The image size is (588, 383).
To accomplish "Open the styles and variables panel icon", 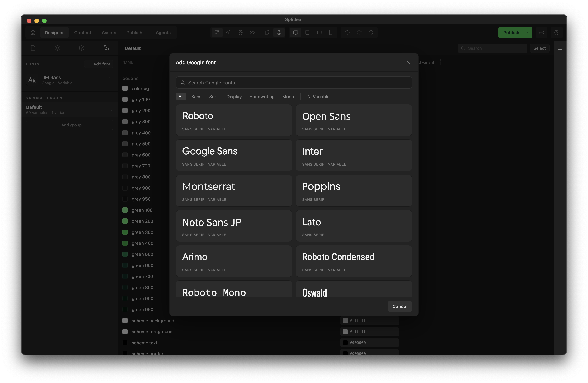I will tap(106, 48).
